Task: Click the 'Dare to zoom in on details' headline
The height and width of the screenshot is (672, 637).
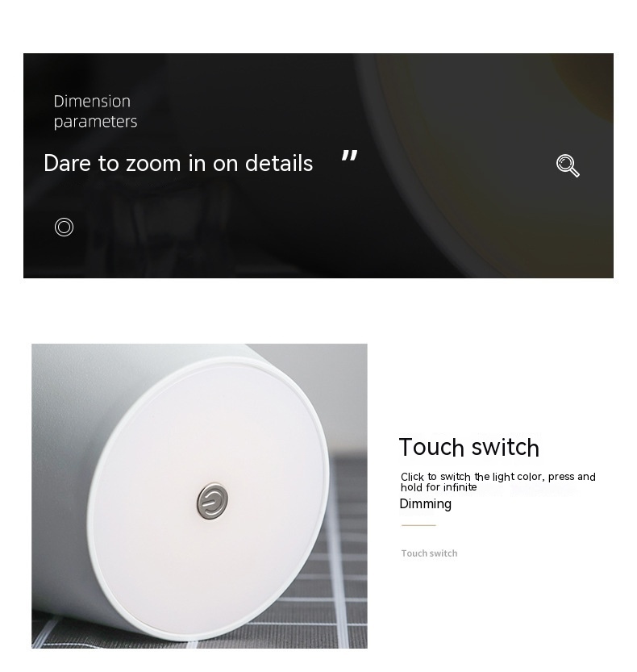Action: pos(178,163)
